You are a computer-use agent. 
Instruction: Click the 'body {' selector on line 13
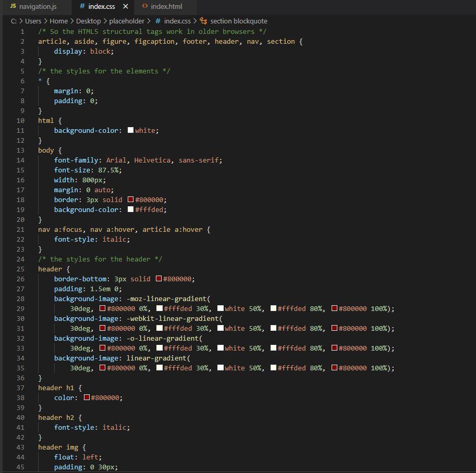click(x=50, y=150)
